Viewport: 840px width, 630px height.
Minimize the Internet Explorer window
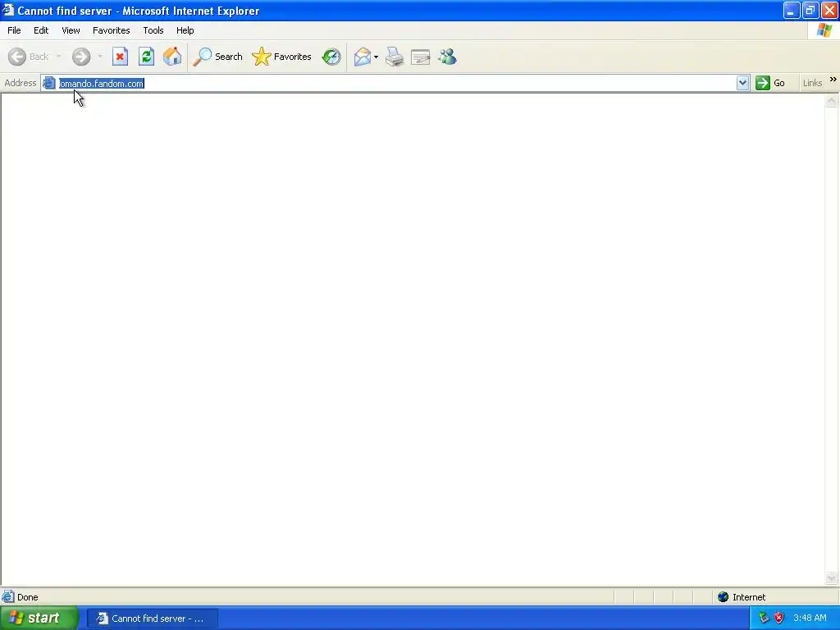coord(792,10)
